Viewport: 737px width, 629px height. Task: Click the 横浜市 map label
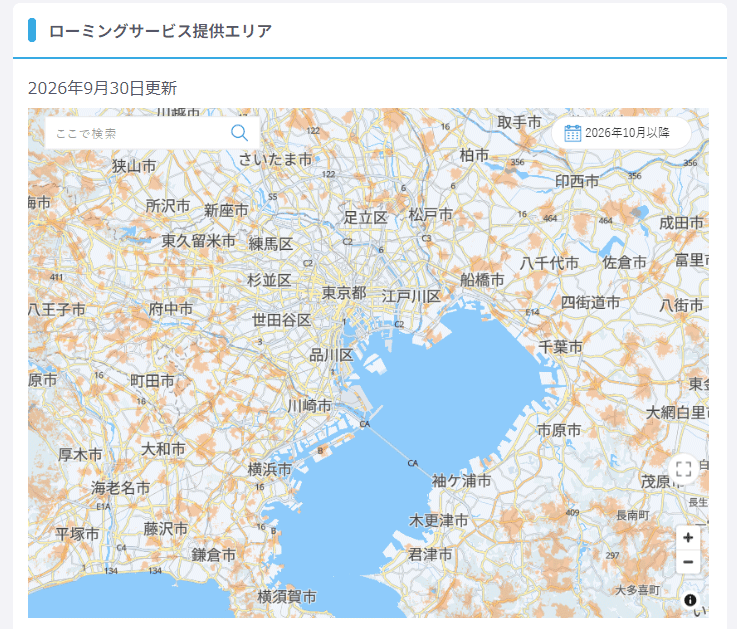(270, 469)
